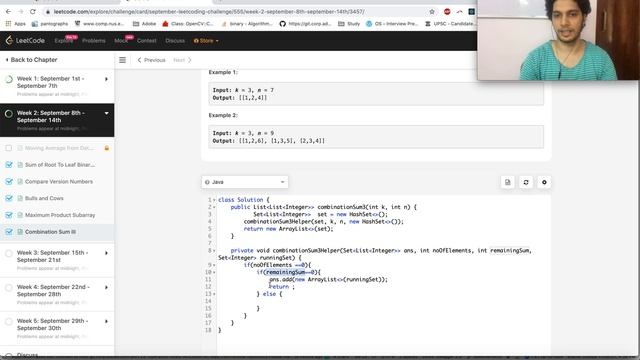The height and width of the screenshot is (360, 640).
Task: Expand Week 4: September 22nd chapter
Action: pos(107,287)
